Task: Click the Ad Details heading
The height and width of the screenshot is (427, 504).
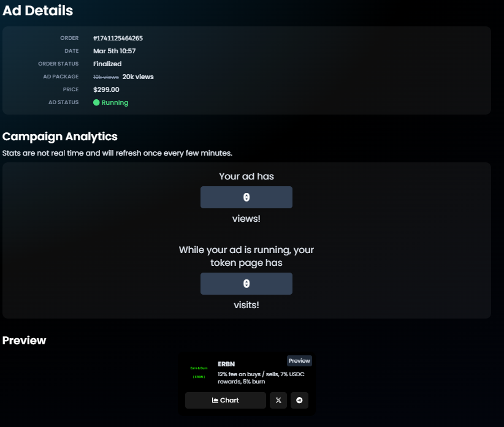Action: tap(37, 10)
